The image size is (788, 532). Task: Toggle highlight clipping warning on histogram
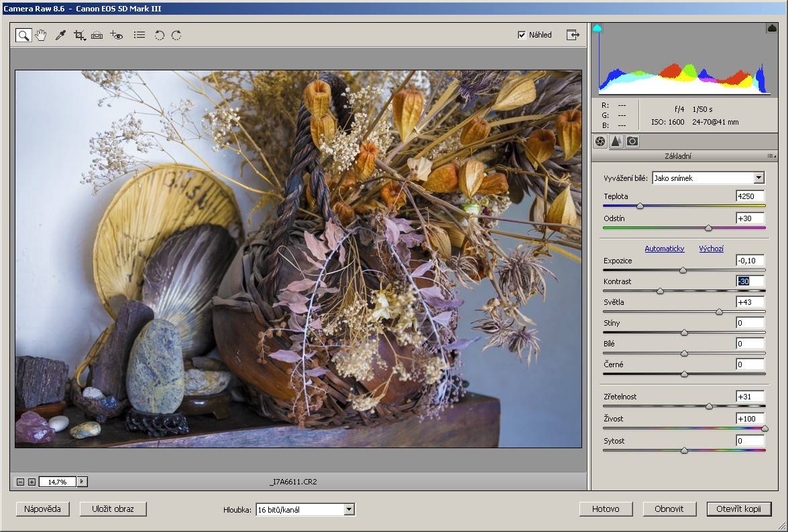771,28
